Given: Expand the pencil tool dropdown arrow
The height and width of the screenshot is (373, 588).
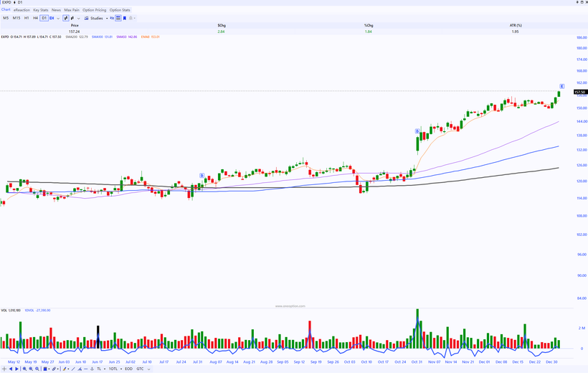Looking at the screenshot, I should [x=68, y=369].
